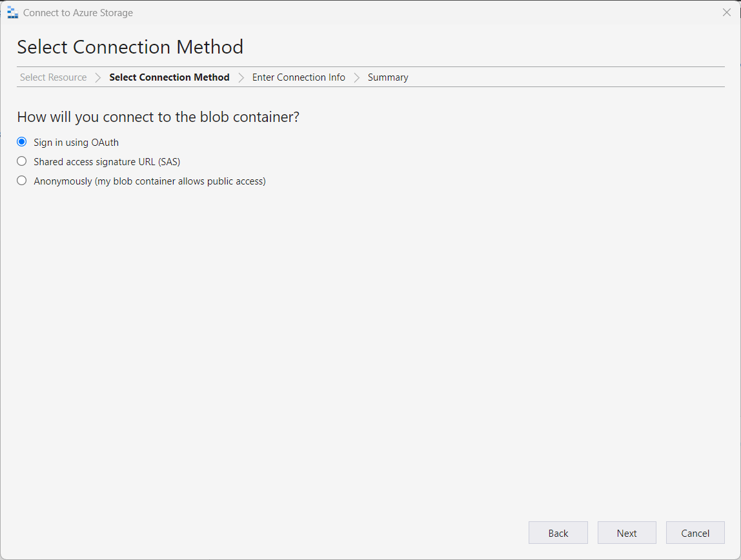Screen dimensions: 741x560
Task: Choose the Shared access signature URL radio button
Action: coord(22,161)
